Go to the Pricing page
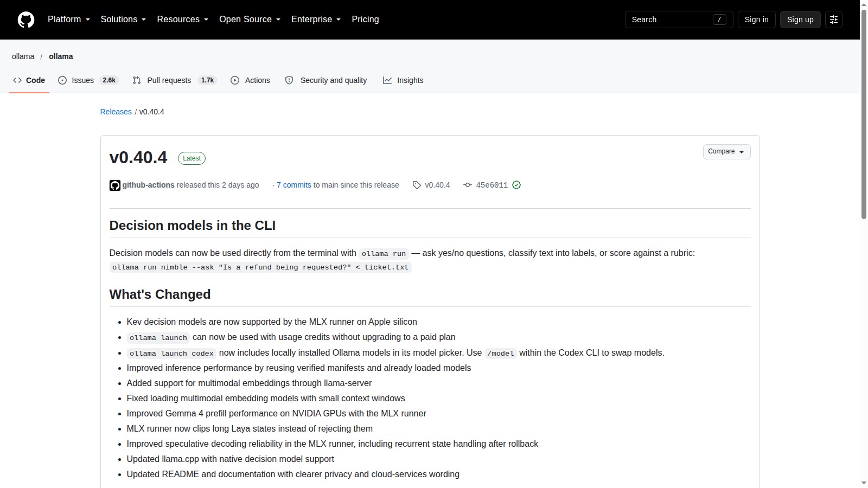Screen dimensions: 868x488 click(365, 20)
